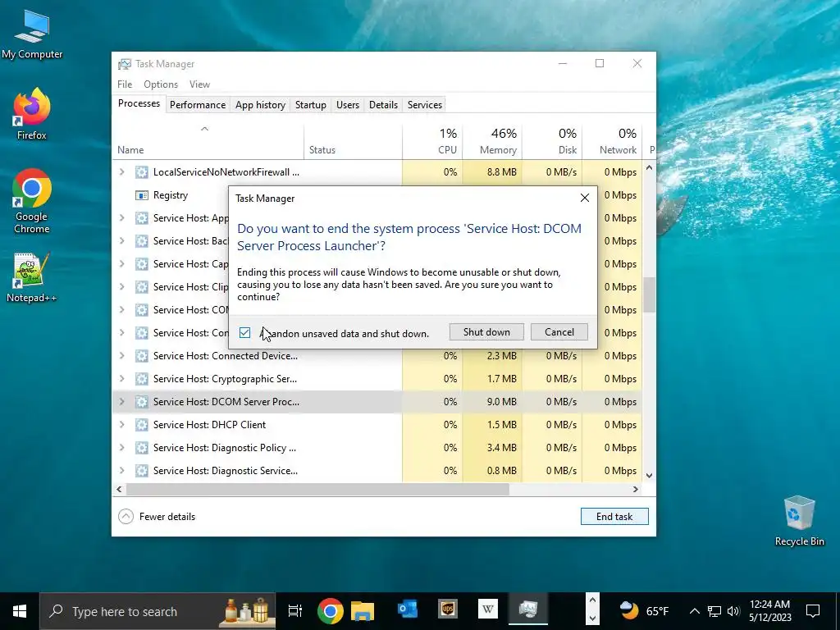Close the end-process confirmation dialog

(x=584, y=199)
